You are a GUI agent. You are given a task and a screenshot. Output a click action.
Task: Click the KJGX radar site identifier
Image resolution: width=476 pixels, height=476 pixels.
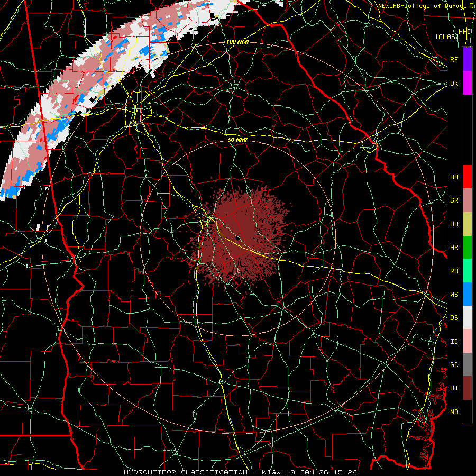272,472
